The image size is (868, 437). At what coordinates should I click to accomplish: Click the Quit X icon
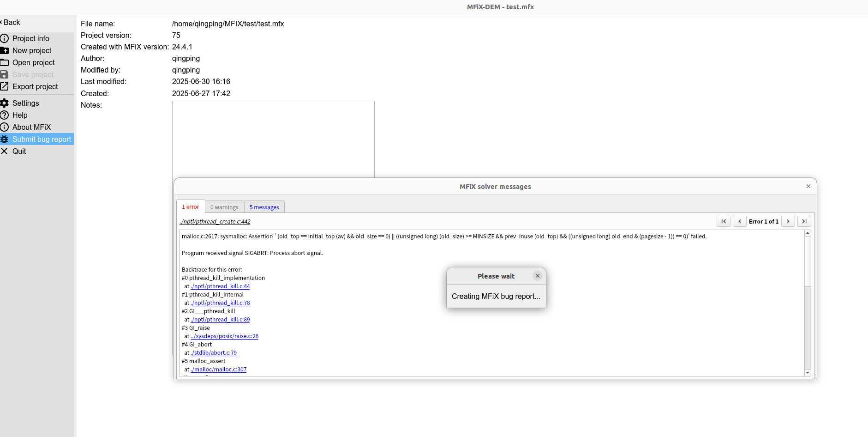(5, 151)
